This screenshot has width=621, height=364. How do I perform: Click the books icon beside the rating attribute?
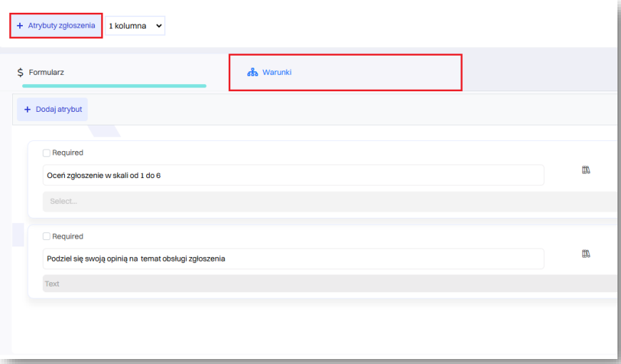click(586, 170)
